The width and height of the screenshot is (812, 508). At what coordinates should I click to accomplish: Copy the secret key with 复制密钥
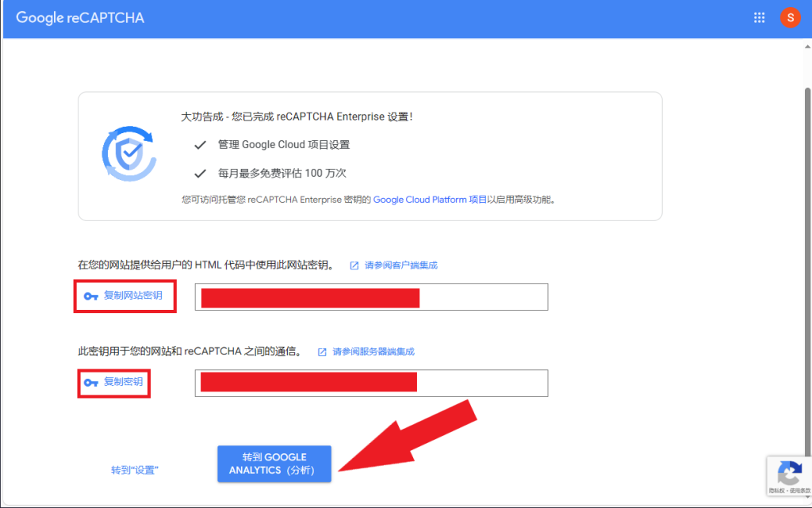pos(114,383)
